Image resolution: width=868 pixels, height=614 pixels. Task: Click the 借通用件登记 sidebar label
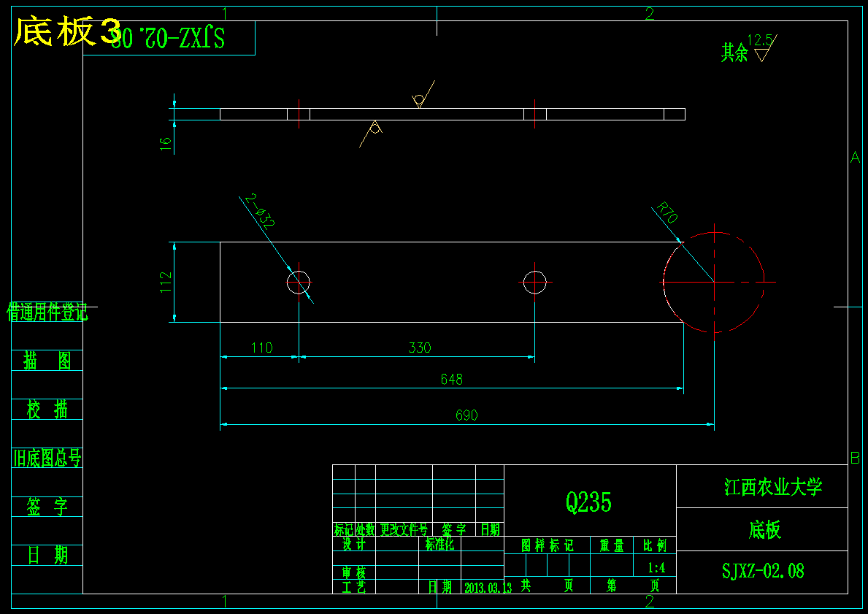[47, 312]
